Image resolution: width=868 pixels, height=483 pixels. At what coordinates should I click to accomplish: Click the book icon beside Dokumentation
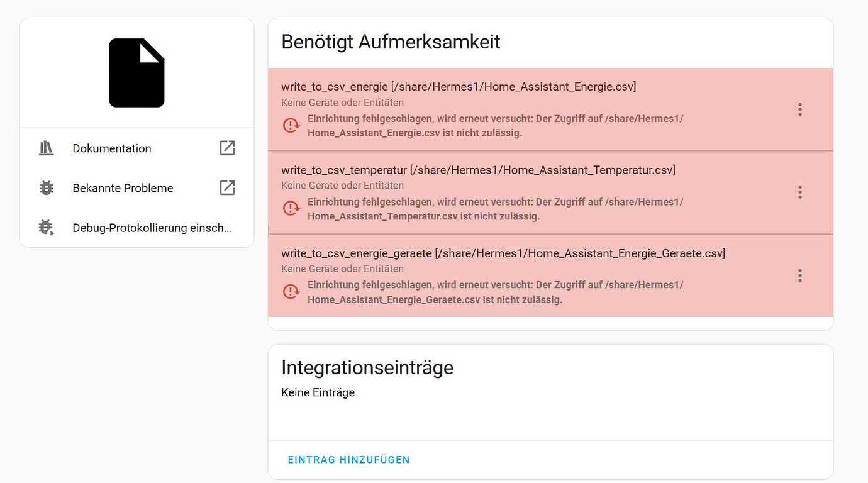[x=46, y=148]
